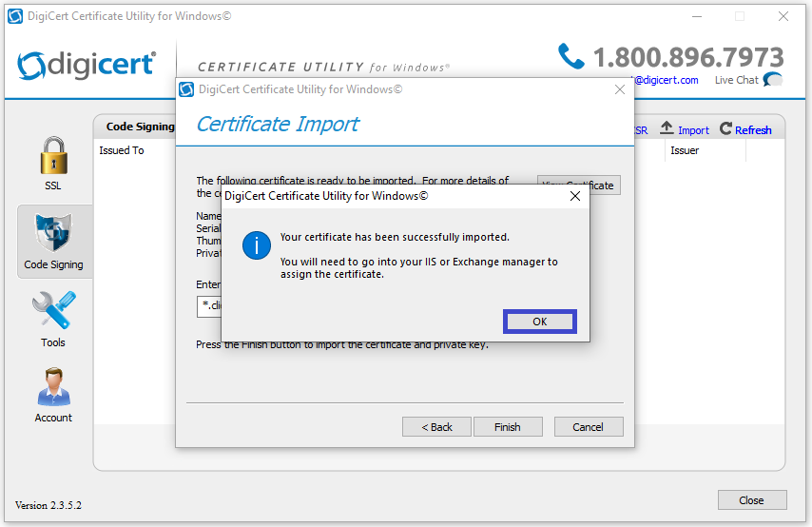This screenshot has height=527, width=812.
Task: Click the Import link in toolbar
Action: [693, 130]
